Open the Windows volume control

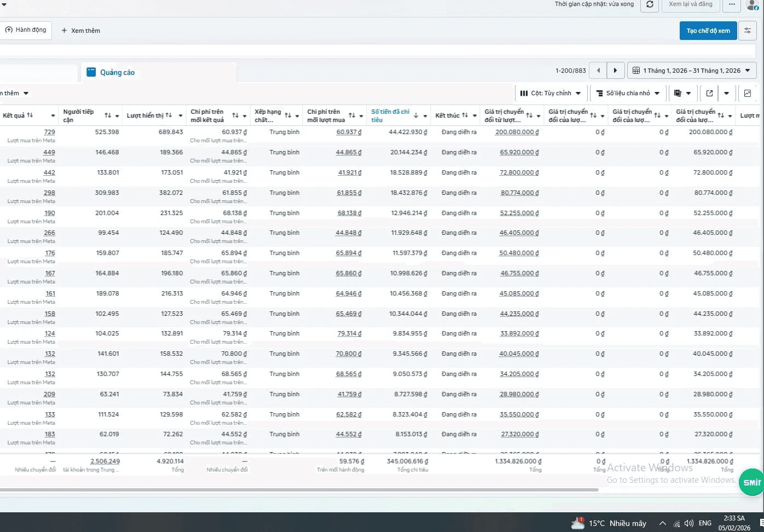(689, 523)
